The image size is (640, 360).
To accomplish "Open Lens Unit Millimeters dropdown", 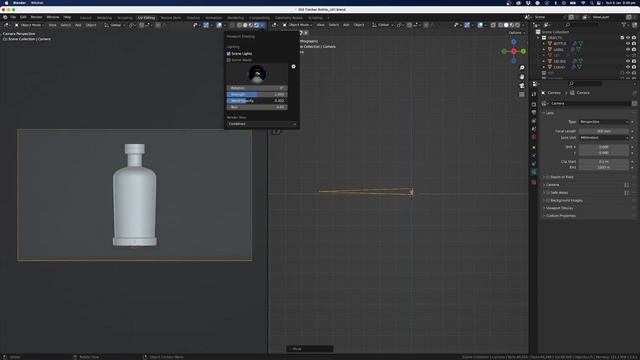I will click(x=604, y=138).
